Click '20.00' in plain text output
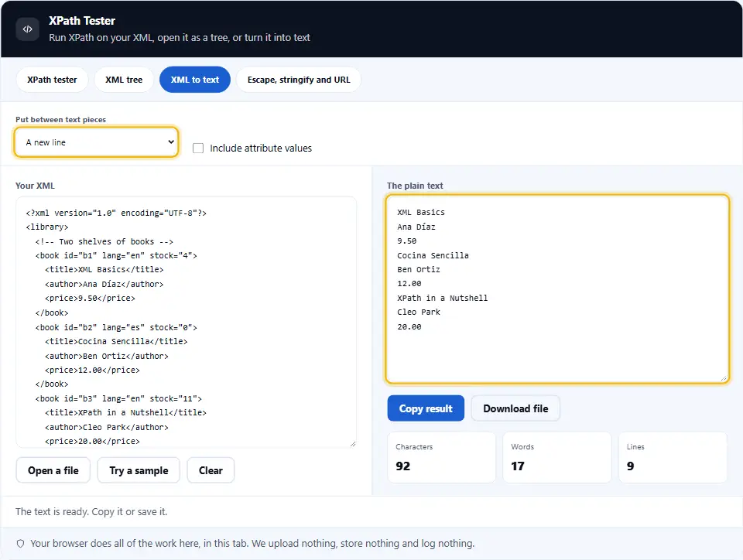This screenshot has width=743, height=560. pos(409,327)
